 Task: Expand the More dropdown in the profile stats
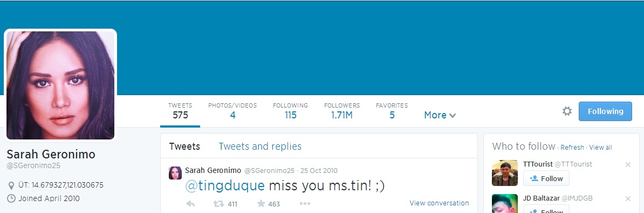(x=440, y=115)
